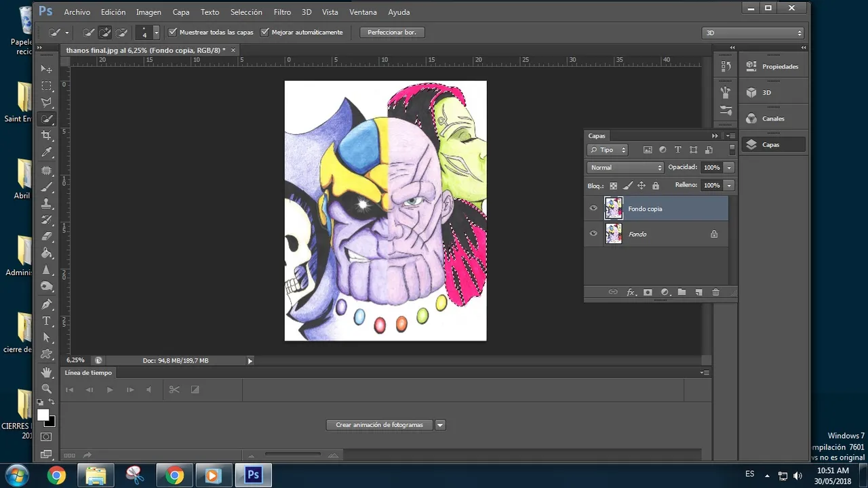The height and width of the screenshot is (488, 868).
Task: Click the link layers icon
Action: tap(613, 292)
